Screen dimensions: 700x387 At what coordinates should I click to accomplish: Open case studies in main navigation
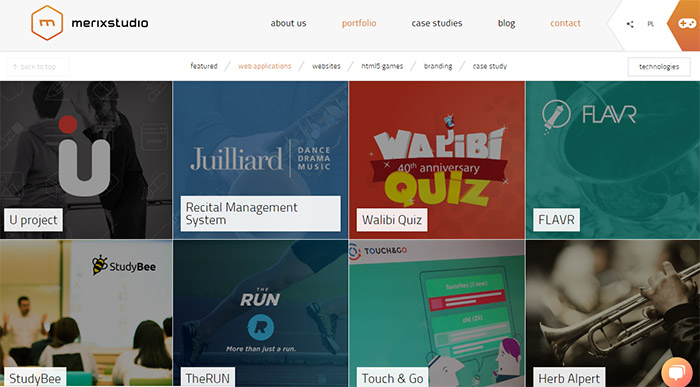tap(437, 23)
